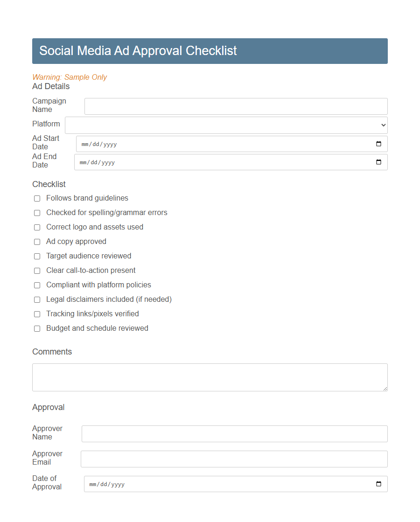Click the Warning: Sample Only text
This screenshot has width=420, height=522.
coord(70,77)
